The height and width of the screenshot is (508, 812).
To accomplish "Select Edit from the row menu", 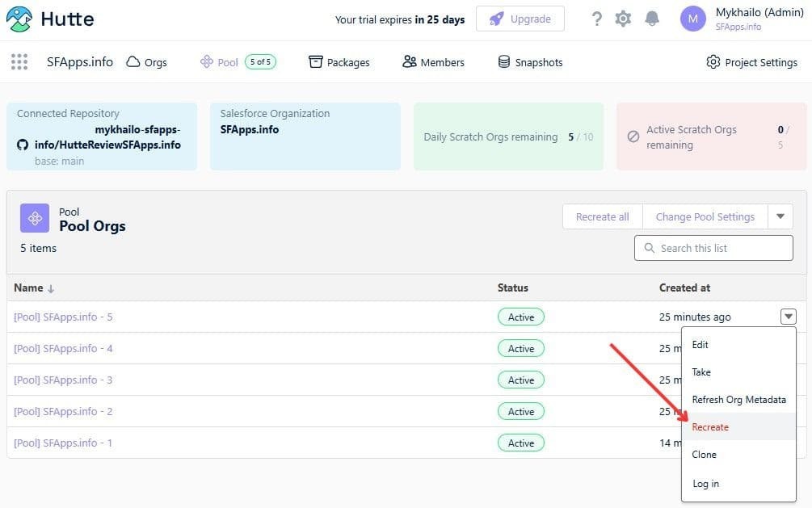I will 738,344.
